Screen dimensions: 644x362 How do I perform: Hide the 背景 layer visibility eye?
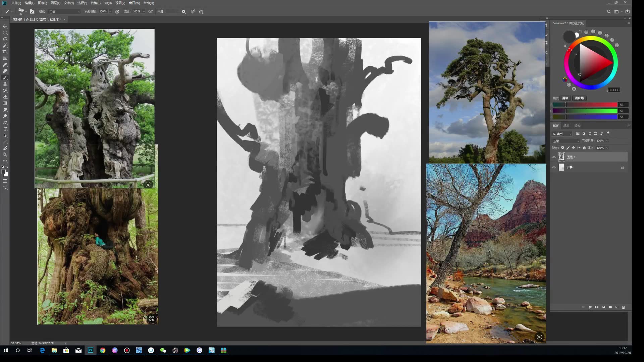pyautogui.click(x=554, y=167)
